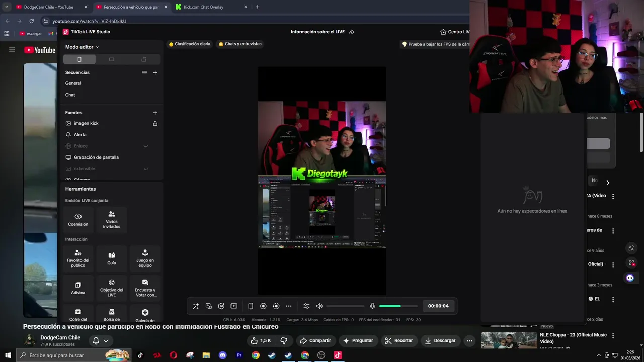
Task: Click the Descargar button on YouTube
Action: [440, 340]
